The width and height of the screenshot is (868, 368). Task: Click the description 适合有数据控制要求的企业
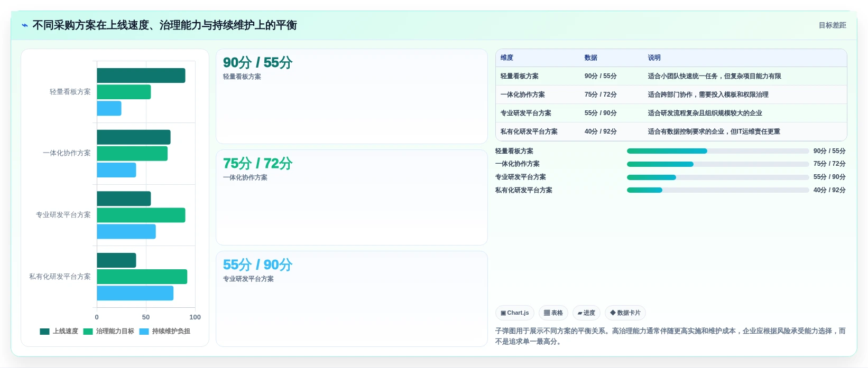[x=714, y=131]
